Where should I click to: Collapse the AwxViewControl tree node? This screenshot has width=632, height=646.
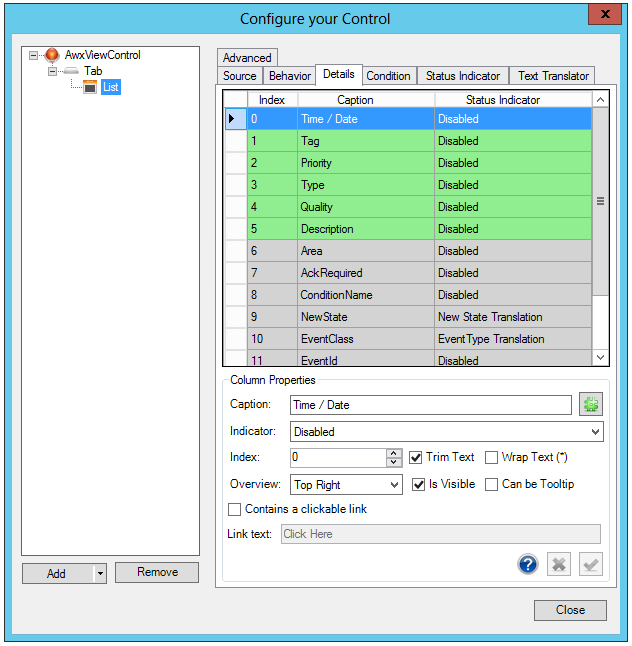(34, 55)
